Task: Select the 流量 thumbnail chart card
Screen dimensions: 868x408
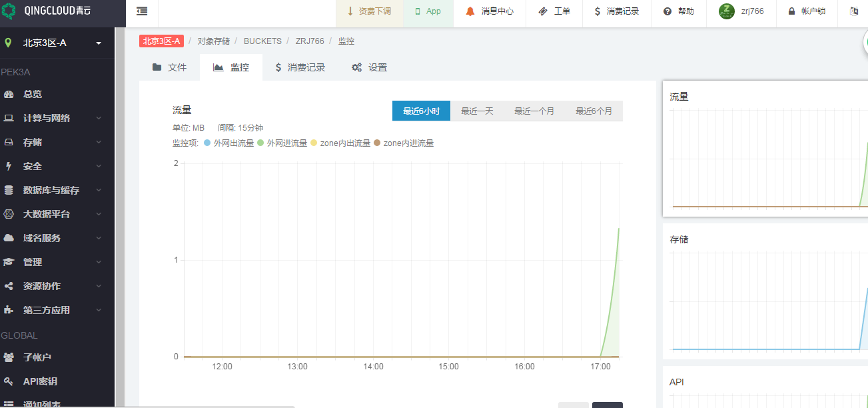Action: tap(765, 149)
